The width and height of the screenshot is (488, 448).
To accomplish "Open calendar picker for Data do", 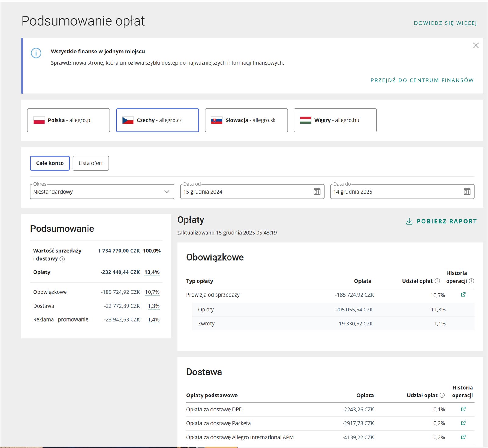I will coord(467,191).
